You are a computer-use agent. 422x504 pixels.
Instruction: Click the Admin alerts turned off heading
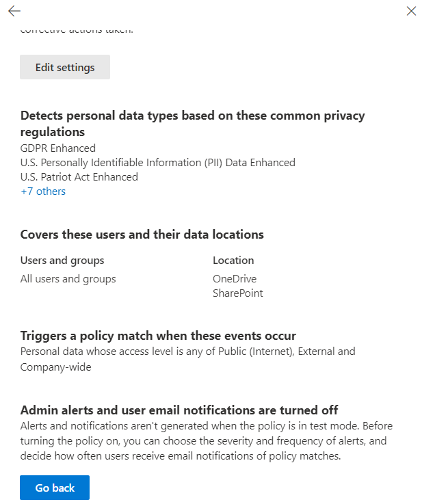tap(179, 410)
